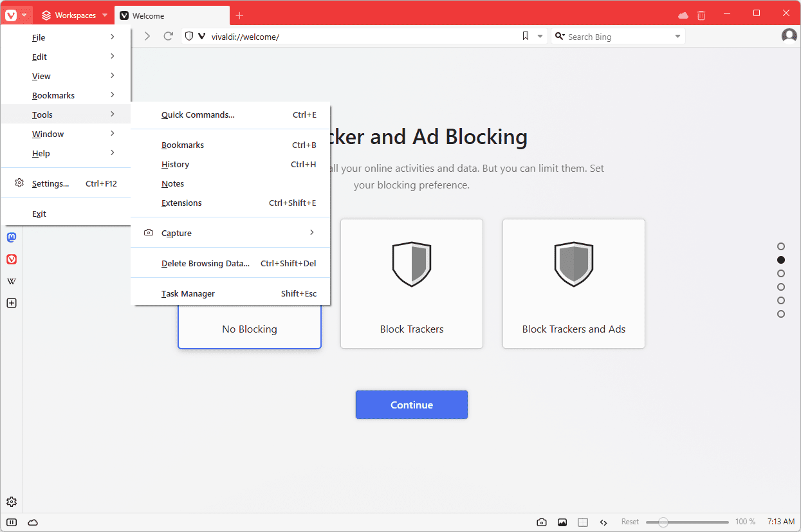Click the Capture camera icon in status bar
Image resolution: width=801 pixels, height=532 pixels.
[542, 522]
